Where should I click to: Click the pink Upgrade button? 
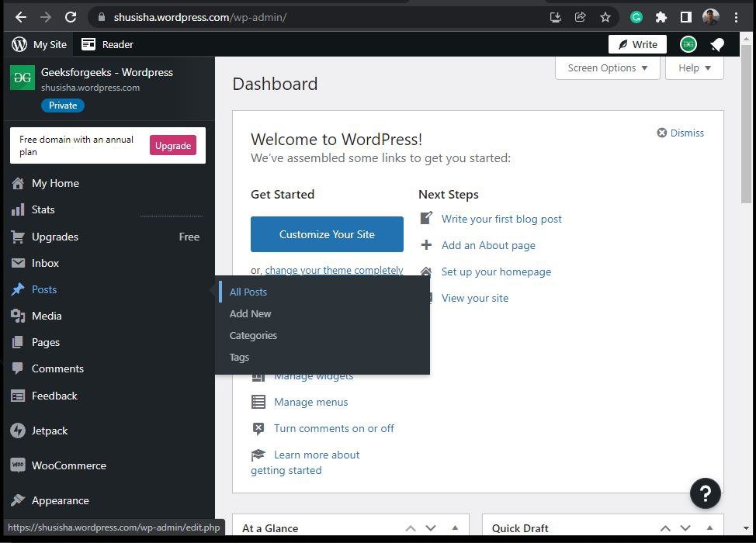pos(173,146)
